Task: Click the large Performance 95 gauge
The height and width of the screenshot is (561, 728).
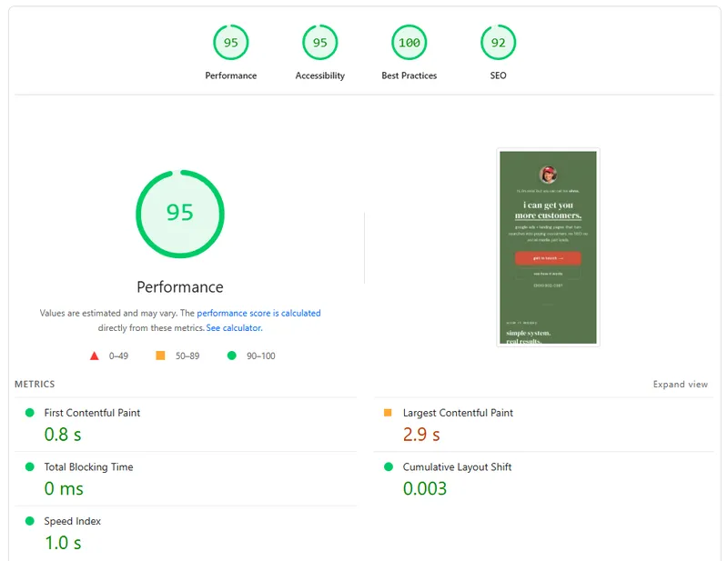Action: click(x=180, y=213)
